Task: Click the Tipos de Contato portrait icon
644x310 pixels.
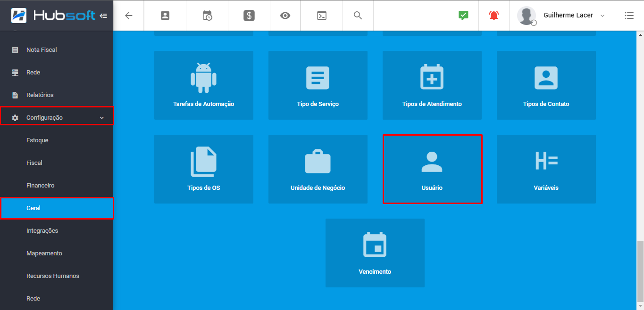Action: pos(546,78)
